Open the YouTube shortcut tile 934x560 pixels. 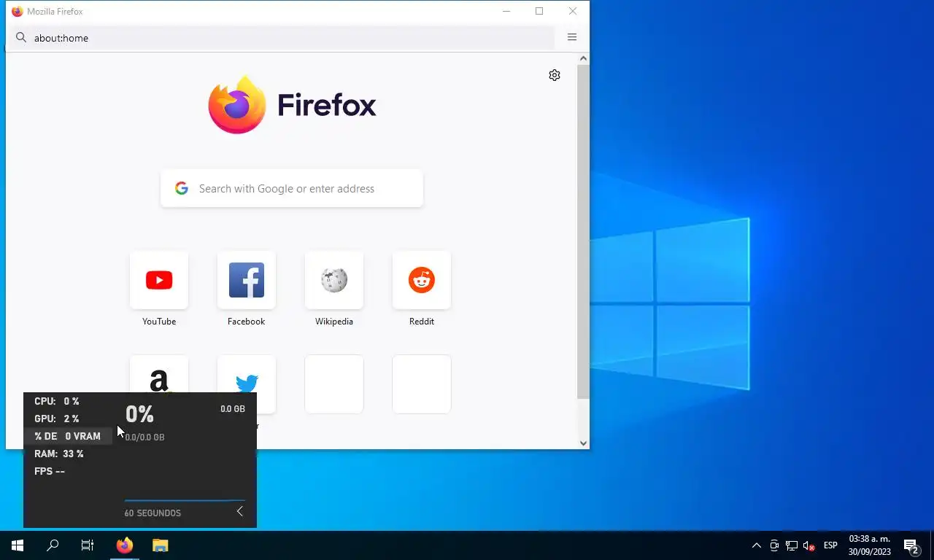point(159,280)
